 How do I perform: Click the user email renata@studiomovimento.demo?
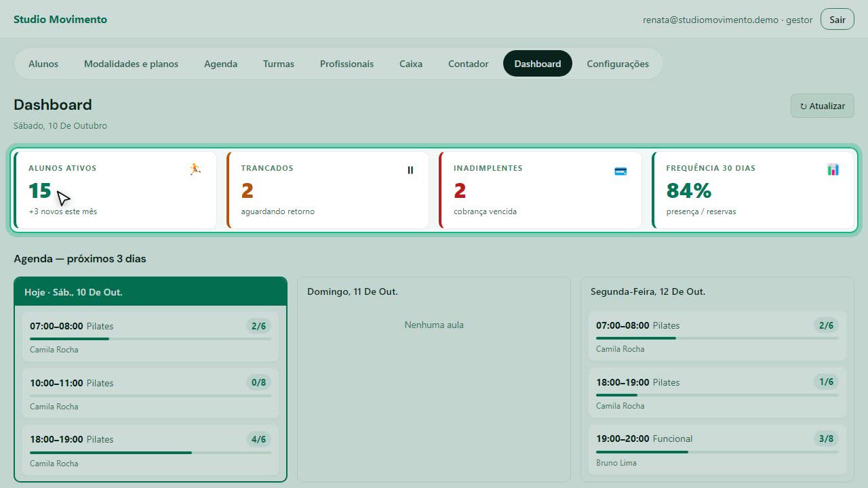[711, 20]
